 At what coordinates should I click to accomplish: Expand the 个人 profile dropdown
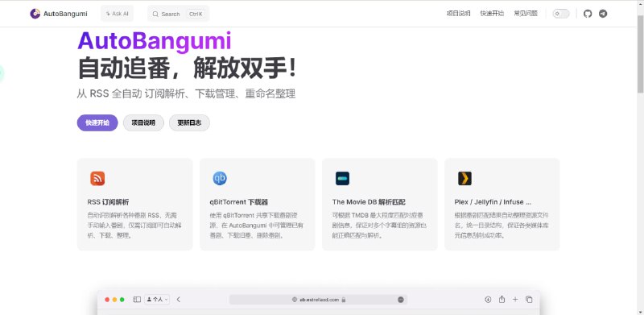pyautogui.click(x=157, y=300)
